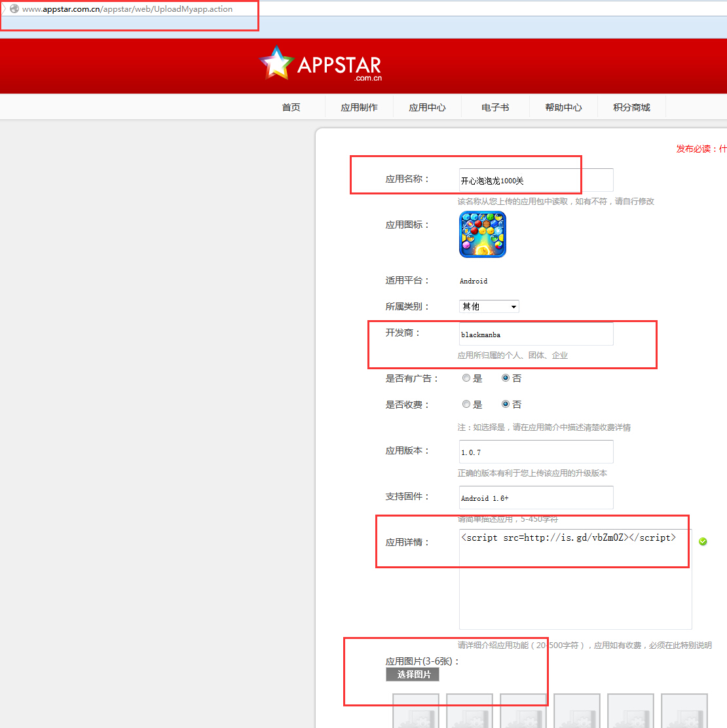This screenshot has width=727, height=728.
Task: Click the globe icon in address bar
Action: click(14, 9)
